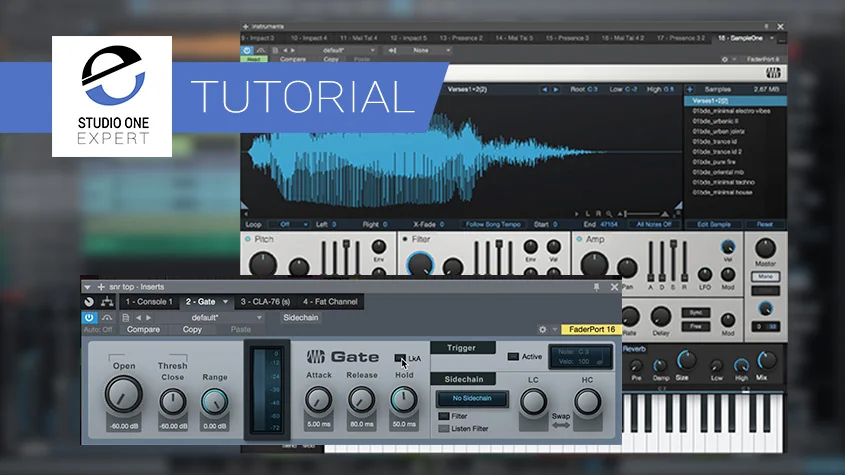Click the plus icon in Instruments title bar
Screen dimensions: 845x475
pos(245,26)
